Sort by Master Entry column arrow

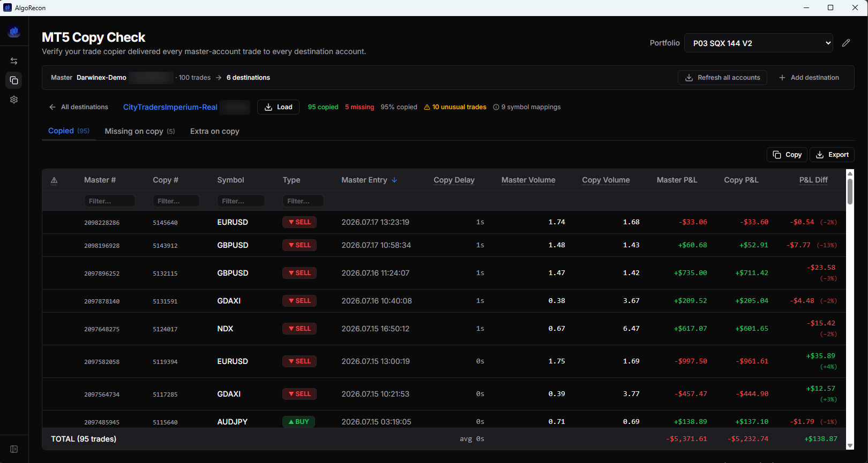click(x=394, y=180)
